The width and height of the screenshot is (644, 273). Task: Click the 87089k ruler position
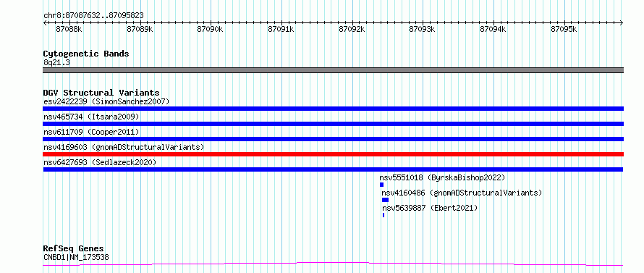(140, 29)
